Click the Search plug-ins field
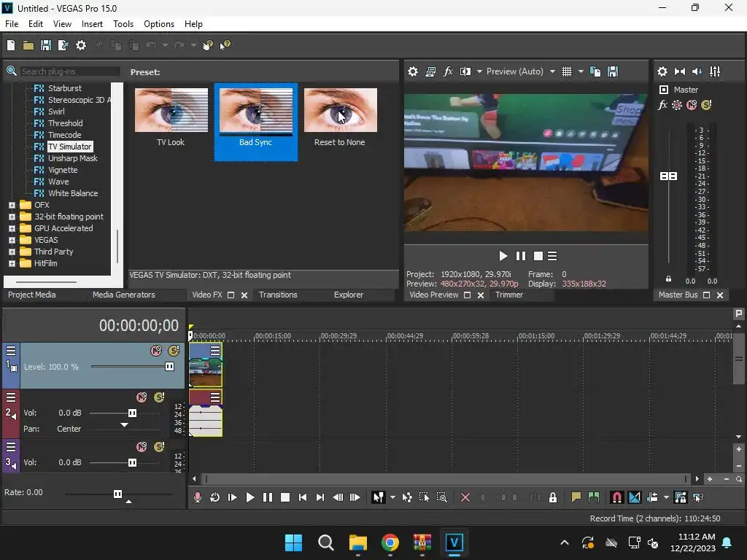 coord(69,71)
